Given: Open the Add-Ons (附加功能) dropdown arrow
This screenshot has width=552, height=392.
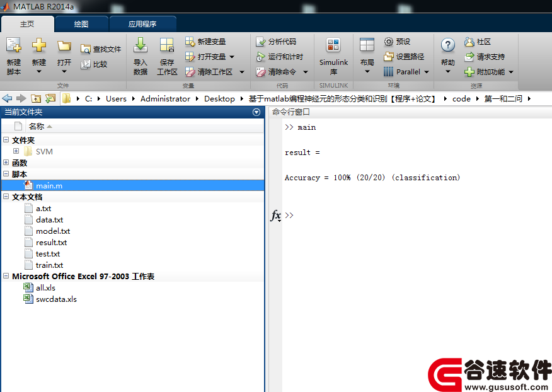Looking at the screenshot, I should tap(511, 72).
